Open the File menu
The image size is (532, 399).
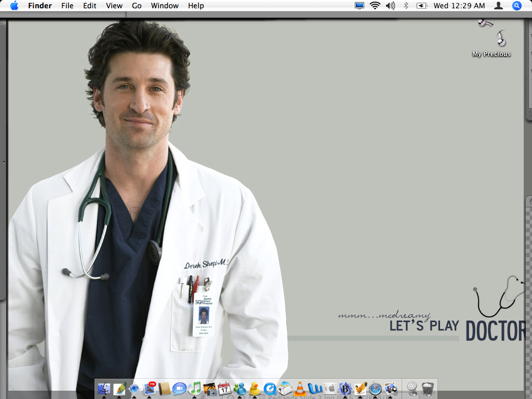tap(67, 6)
